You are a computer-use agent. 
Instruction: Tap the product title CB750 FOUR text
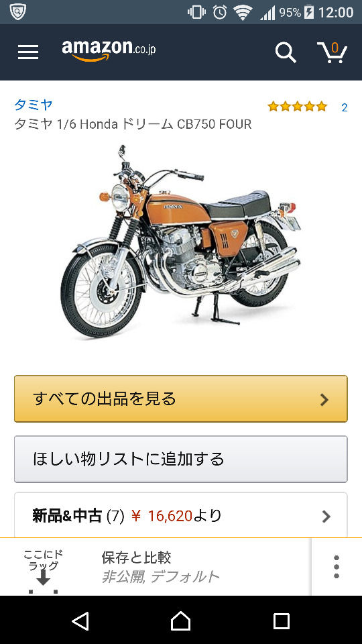pos(214,124)
